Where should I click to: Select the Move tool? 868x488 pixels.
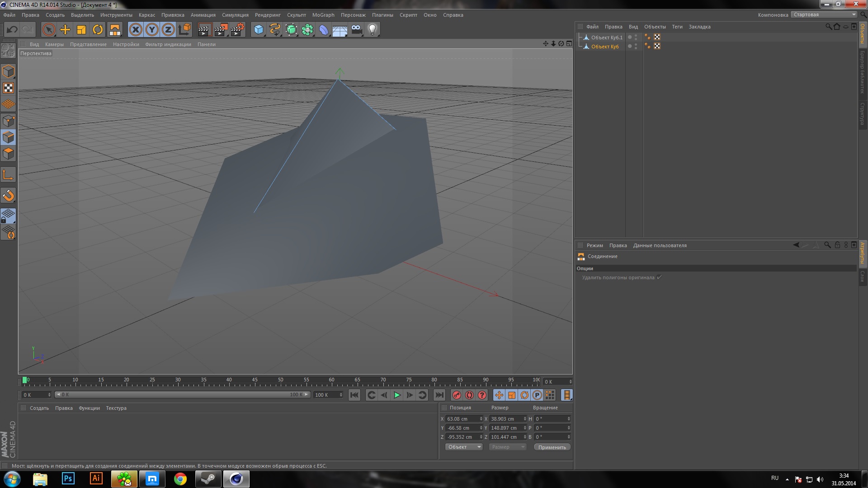(65, 30)
